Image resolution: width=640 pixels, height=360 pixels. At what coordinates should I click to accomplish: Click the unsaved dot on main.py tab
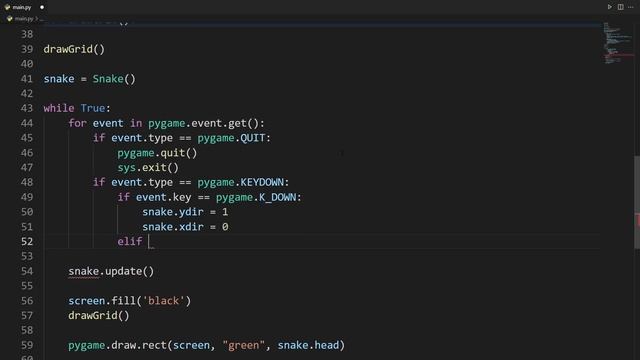pyautogui.click(x=42, y=7)
